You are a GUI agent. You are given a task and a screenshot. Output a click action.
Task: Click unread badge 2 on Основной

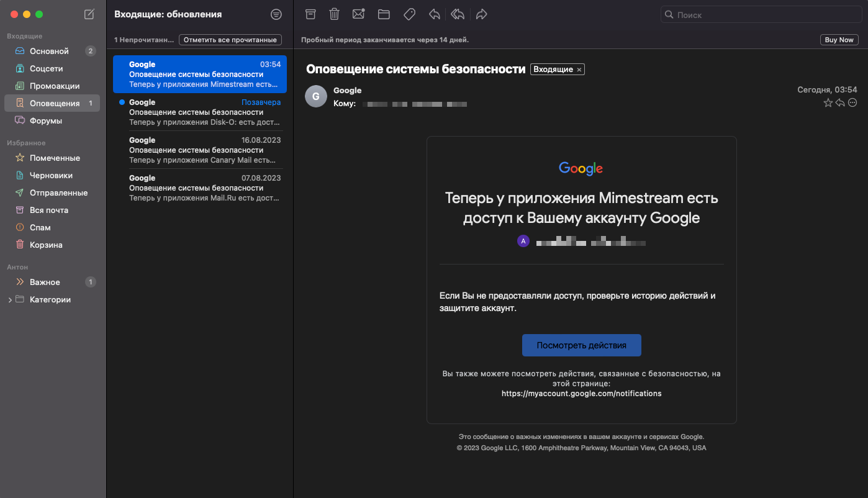coord(91,51)
